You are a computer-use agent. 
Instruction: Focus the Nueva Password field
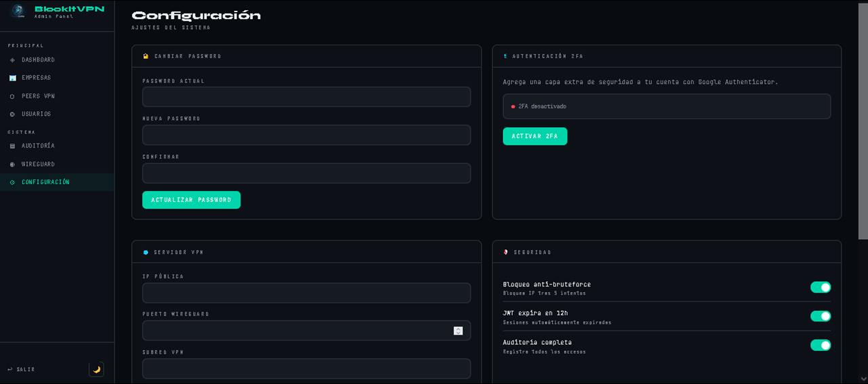click(x=307, y=135)
